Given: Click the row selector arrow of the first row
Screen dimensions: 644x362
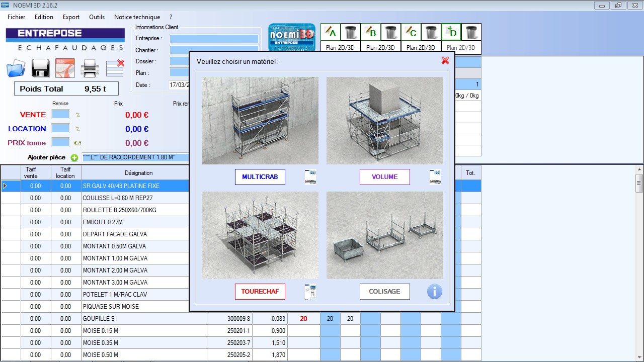Looking at the screenshot, I should (6, 186).
